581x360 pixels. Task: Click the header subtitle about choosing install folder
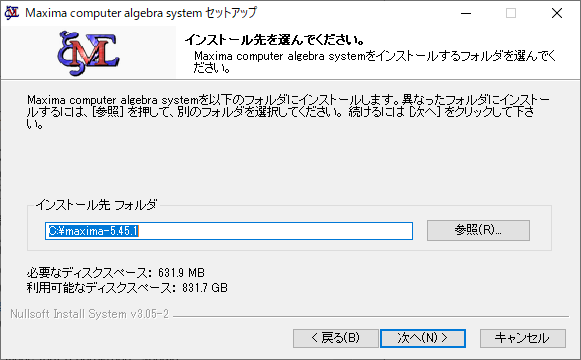[374, 62]
